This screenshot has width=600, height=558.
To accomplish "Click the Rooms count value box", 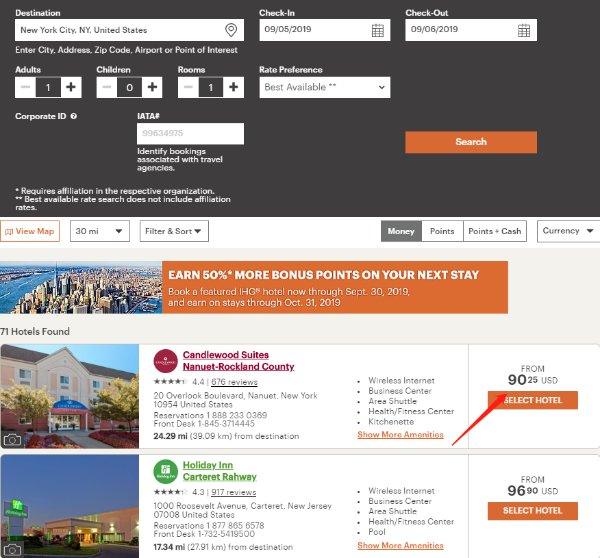I will point(211,87).
